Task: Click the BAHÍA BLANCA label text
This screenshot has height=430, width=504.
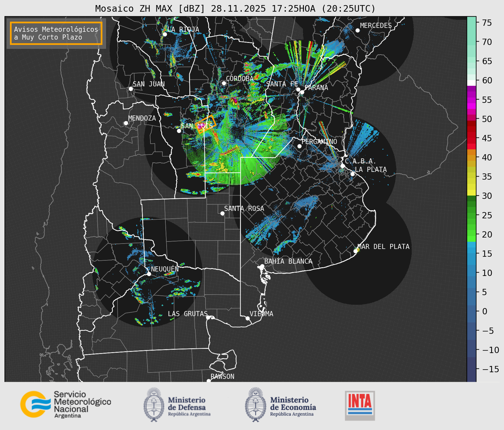Action: [x=288, y=261]
